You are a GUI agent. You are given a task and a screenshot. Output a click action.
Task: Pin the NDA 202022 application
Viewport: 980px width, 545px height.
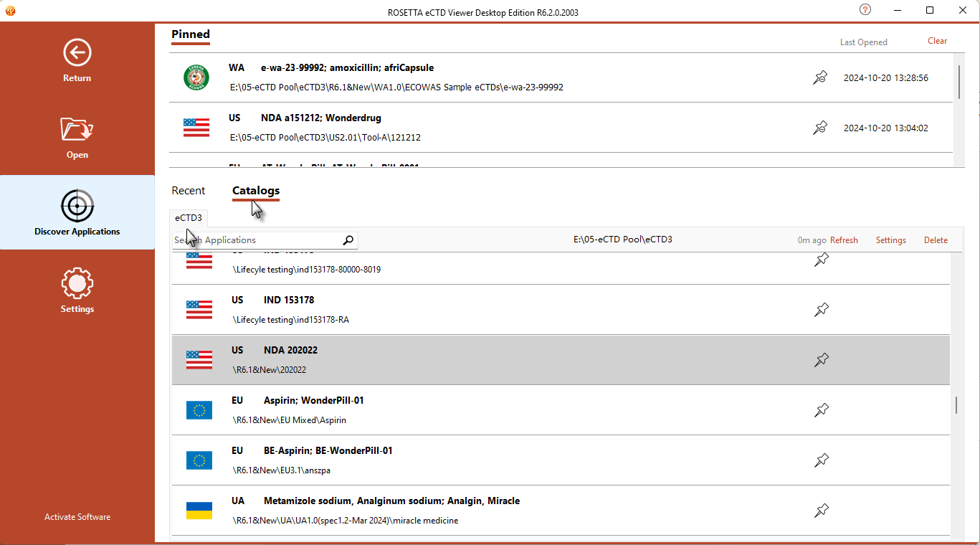click(822, 360)
